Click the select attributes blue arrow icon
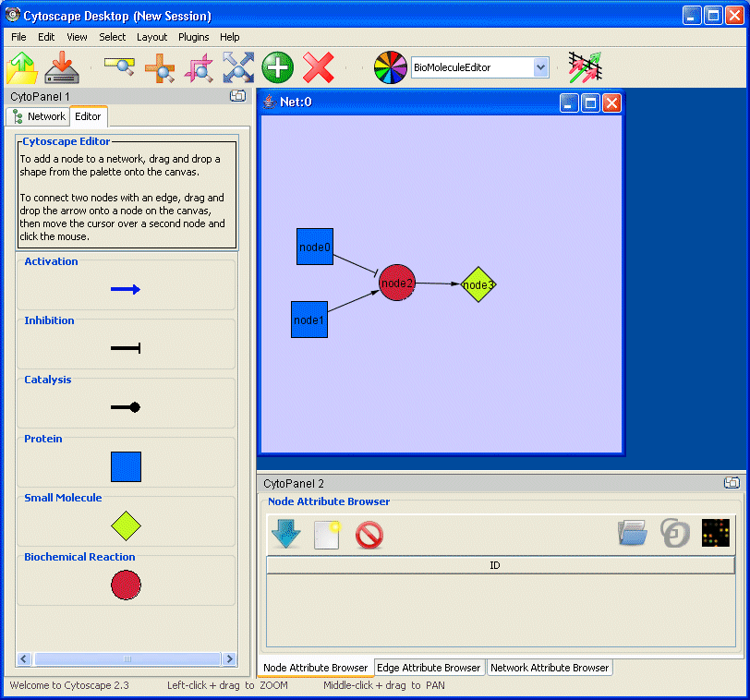This screenshot has width=750, height=700. [x=286, y=534]
